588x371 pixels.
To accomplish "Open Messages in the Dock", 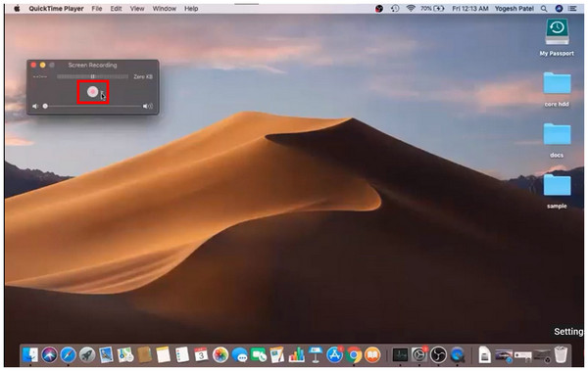I will 239,354.
